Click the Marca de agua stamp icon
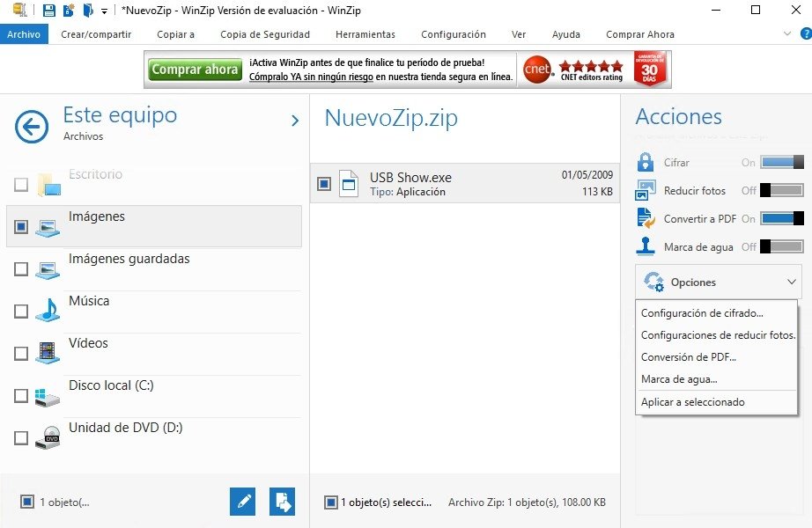Screen dimensions: 812x528 [x=646, y=246]
